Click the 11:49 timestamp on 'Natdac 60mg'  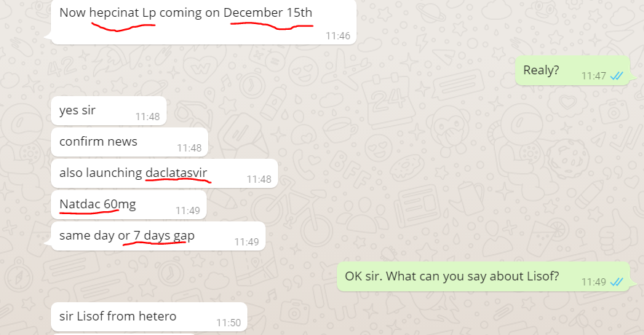(x=188, y=211)
